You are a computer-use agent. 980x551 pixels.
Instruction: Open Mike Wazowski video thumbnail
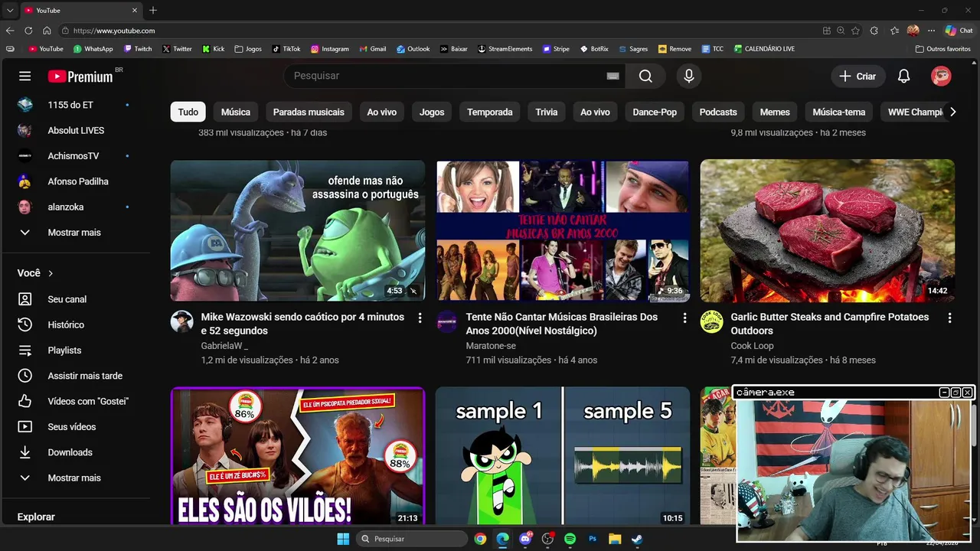click(x=298, y=230)
